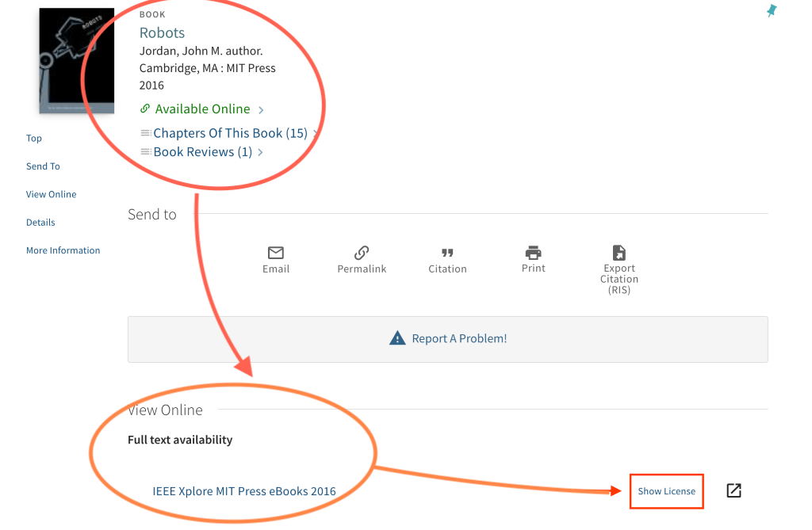The image size is (812, 530).
Task: Click the Export Citation (RIS) label
Action: 619,279
